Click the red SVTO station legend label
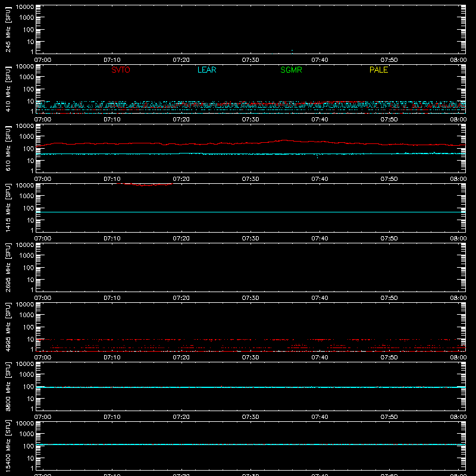Screen dimensions: 476x476 point(121,70)
